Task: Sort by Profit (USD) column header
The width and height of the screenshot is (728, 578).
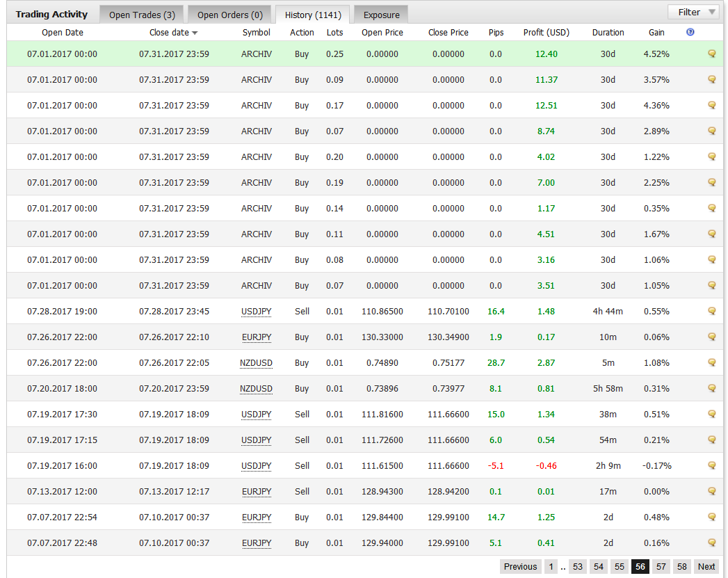Action: point(546,33)
